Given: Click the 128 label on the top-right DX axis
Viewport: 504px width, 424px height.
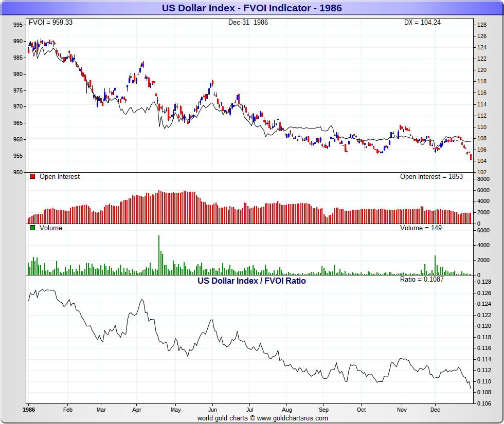Looking at the screenshot, I should point(481,25).
